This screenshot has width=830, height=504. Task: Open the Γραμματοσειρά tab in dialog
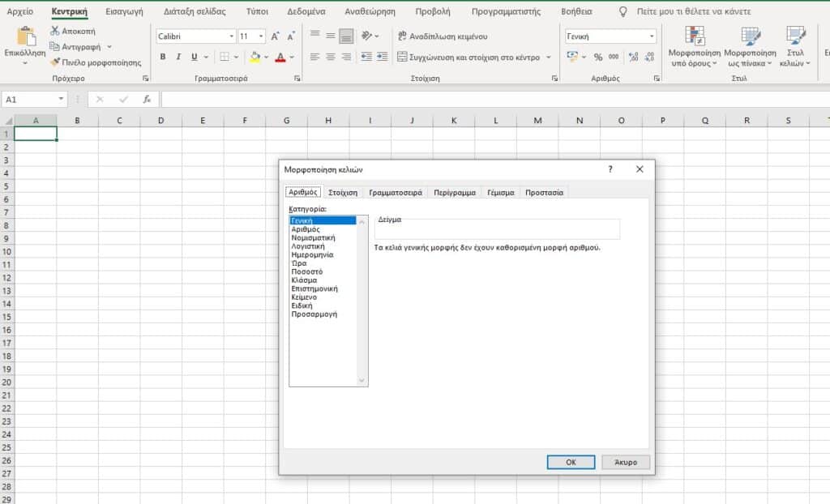(396, 193)
